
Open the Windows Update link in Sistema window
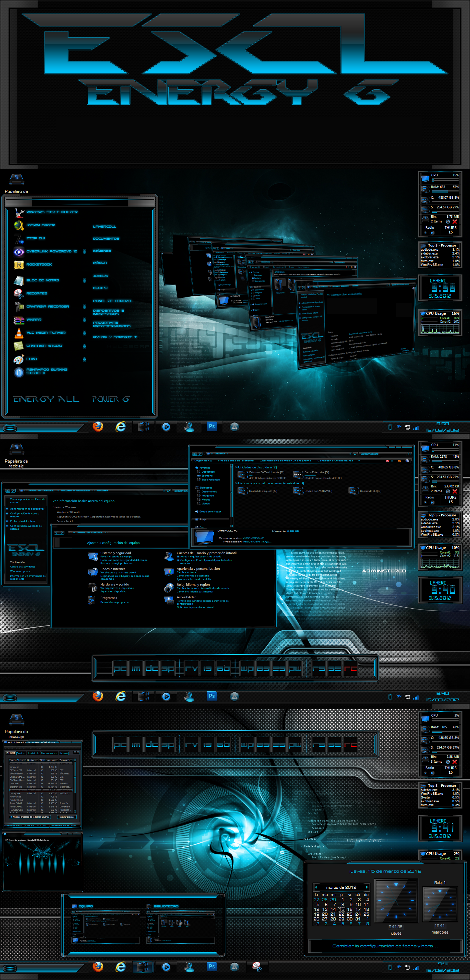pos(20,571)
